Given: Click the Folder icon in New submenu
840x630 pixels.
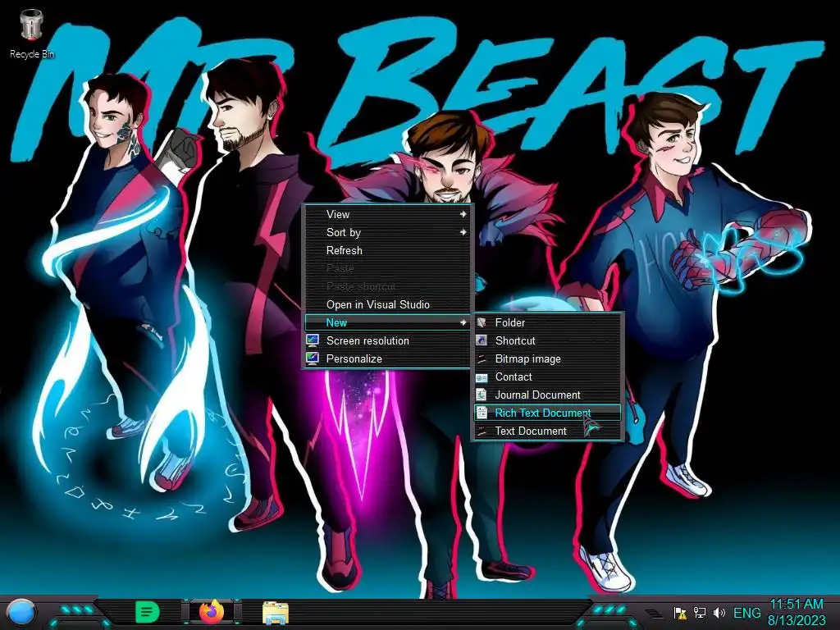Looking at the screenshot, I should coord(482,322).
